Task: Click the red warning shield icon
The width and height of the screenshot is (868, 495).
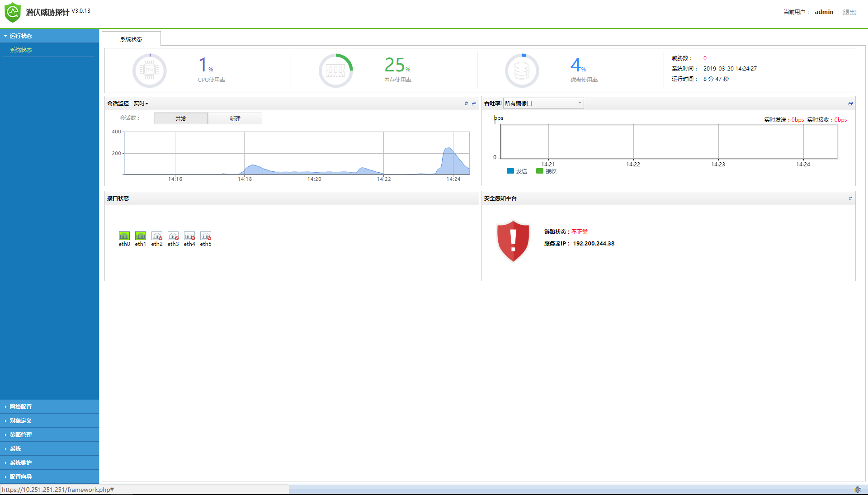Action: (x=513, y=240)
